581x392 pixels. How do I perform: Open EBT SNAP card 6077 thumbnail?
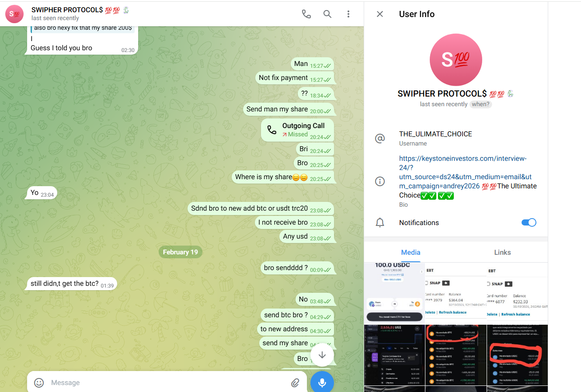point(517,293)
